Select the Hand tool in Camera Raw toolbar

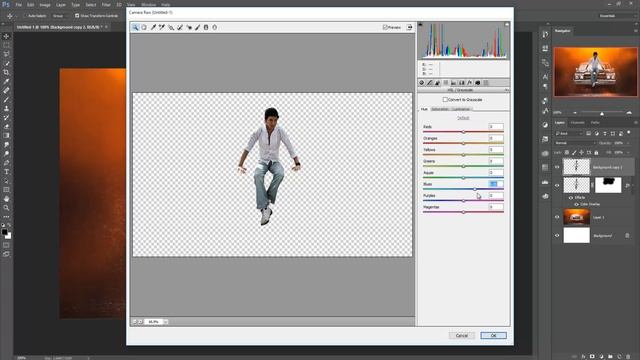point(144,27)
